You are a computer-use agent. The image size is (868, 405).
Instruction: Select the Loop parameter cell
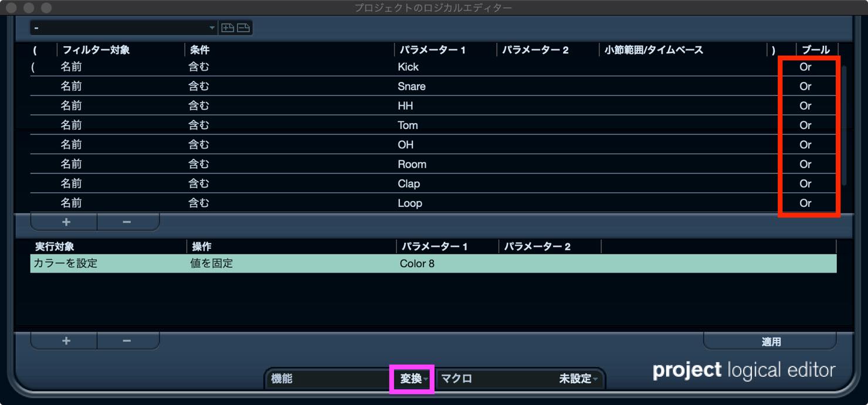coord(410,203)
